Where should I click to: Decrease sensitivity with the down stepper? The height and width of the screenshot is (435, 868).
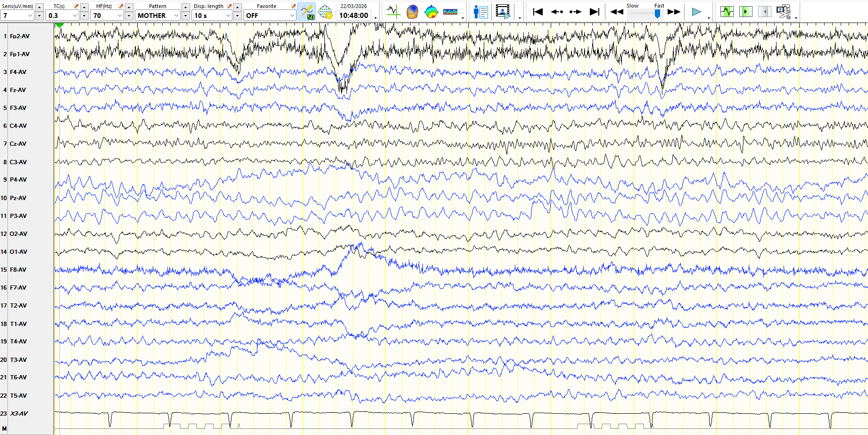pyautogui.click(x=39, y=16)
